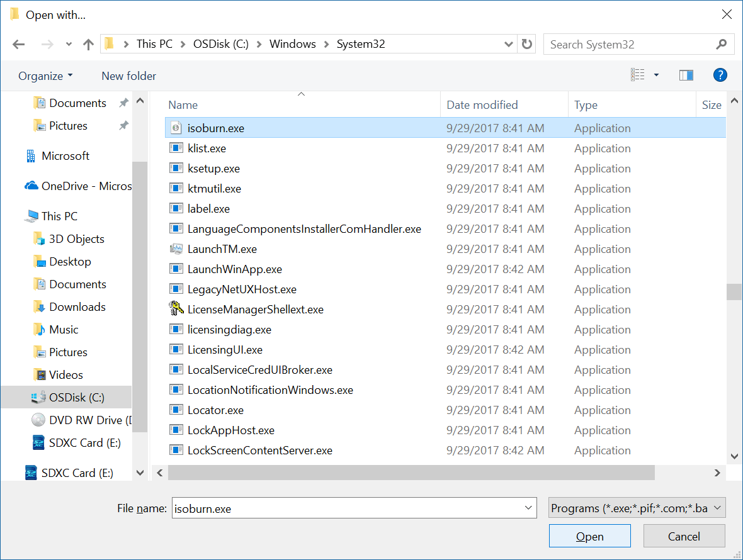The image size is (743, 560).
Task: Sort files by the Name column
Action: (x=183, y=104)
